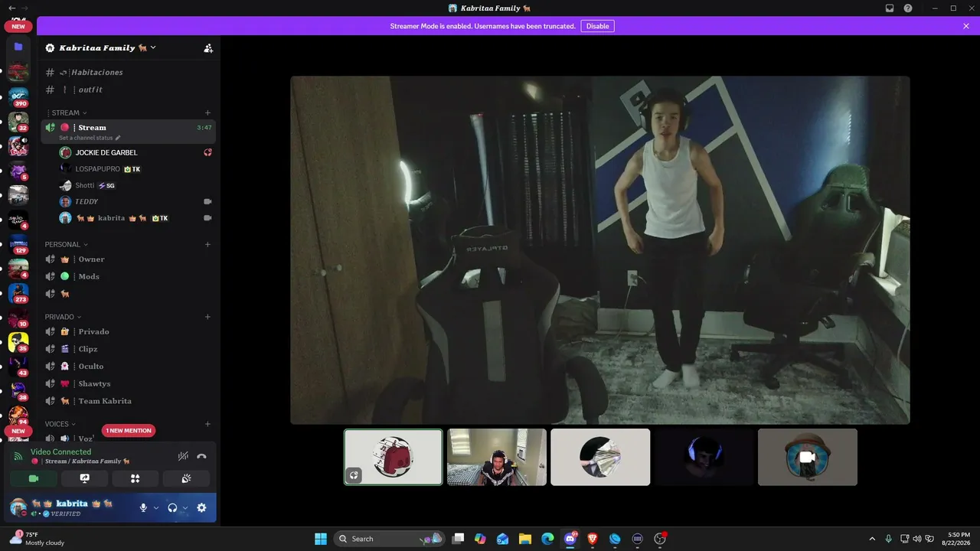980x551 pixels.
Task: Open headphone output options arrow
Action: (185, 507)
